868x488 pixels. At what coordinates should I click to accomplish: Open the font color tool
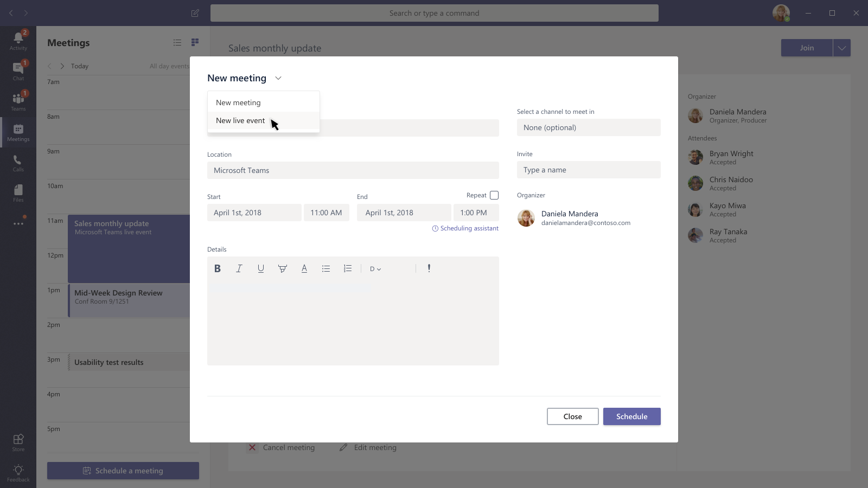click(x=304, y=268)
